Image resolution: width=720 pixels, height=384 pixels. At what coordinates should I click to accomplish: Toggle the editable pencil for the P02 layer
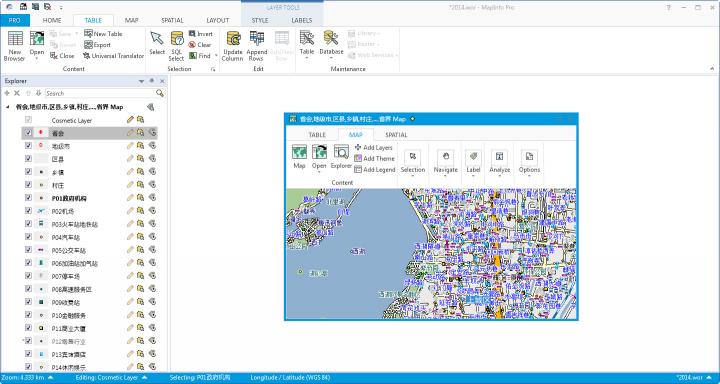pyautogui.click(x=130, y=210)
